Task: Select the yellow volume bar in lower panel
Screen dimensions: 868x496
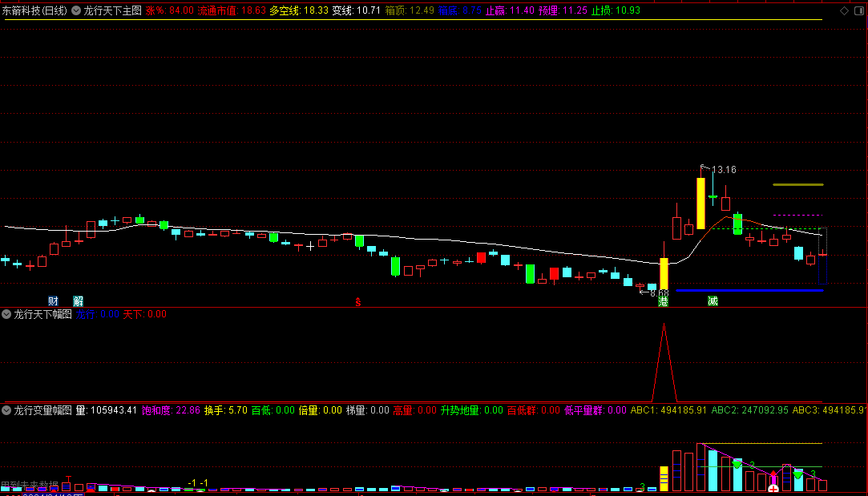Action: pyautogui.click(x=664, y=479)
